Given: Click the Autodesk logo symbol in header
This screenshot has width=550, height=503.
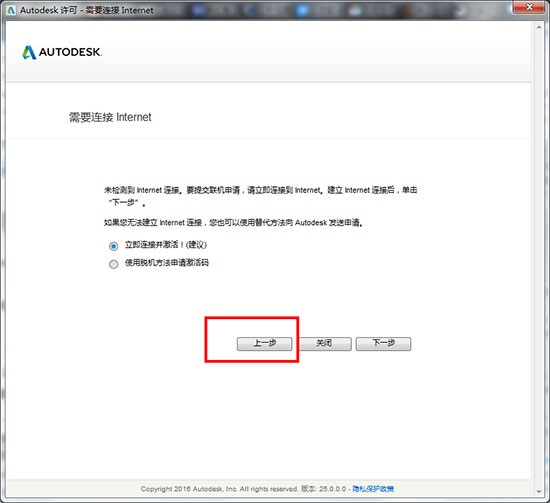Looking at the screenshot, I should coord(29,52).
